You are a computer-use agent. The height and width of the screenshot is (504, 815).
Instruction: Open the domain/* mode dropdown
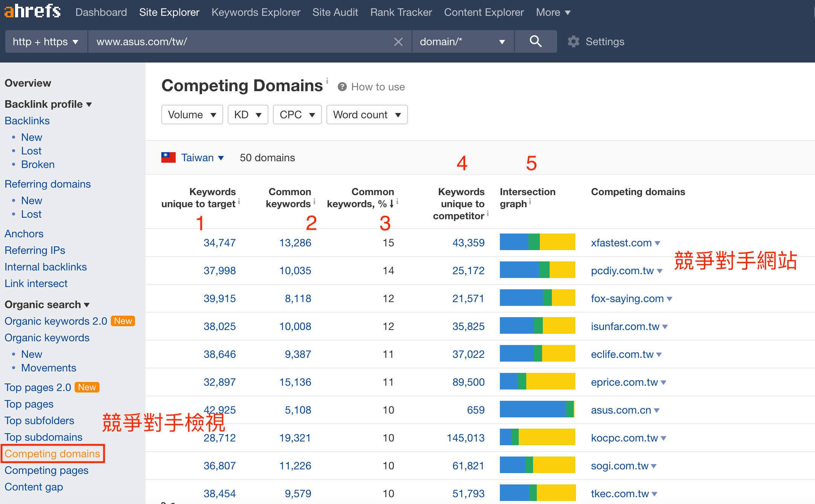coord(463,41)
